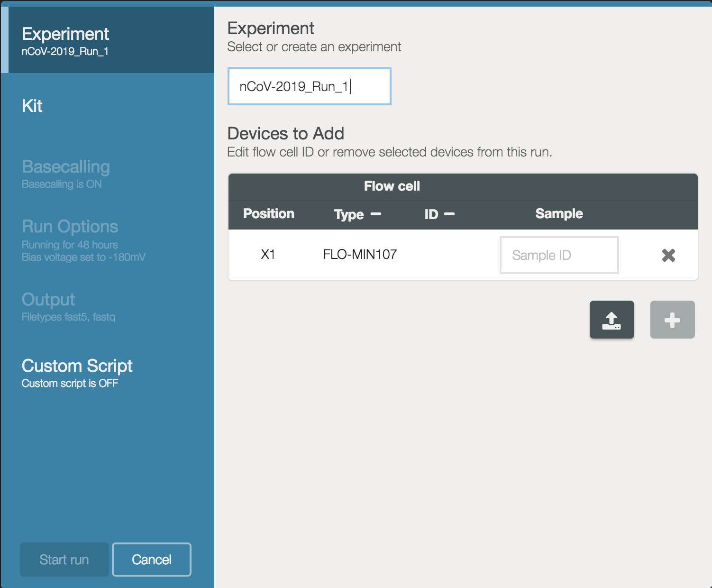Click the upload sample sheet icon button
The height and width of the screenshot is (588, 712).
click(x=612, y=320)
